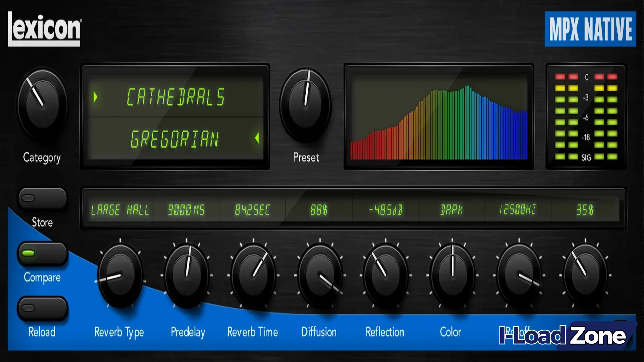The image size is (644, 362).
Task: Click the Reverb Type knob
Action: pyautogui.click(x=120, y=276)
